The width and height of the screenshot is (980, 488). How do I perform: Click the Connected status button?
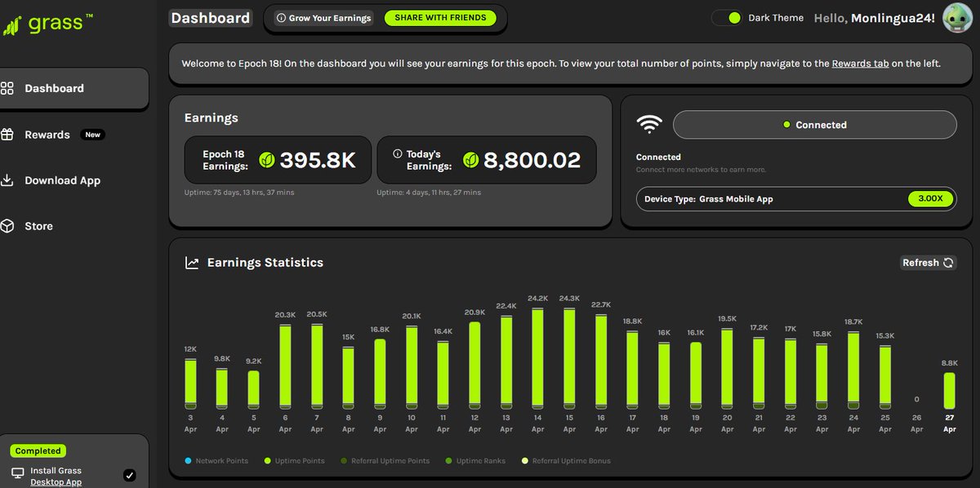click(x=814, y=125)
